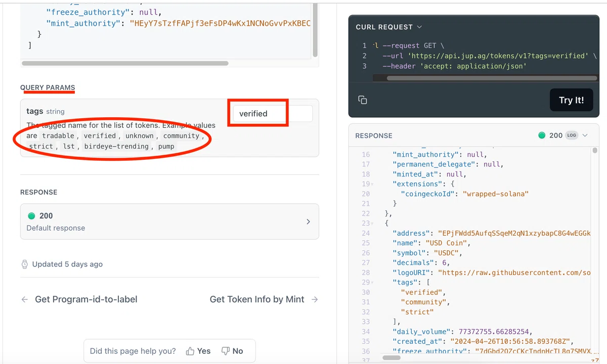
Task: Answer No to page feedback
Action: [x=232, y=351]
